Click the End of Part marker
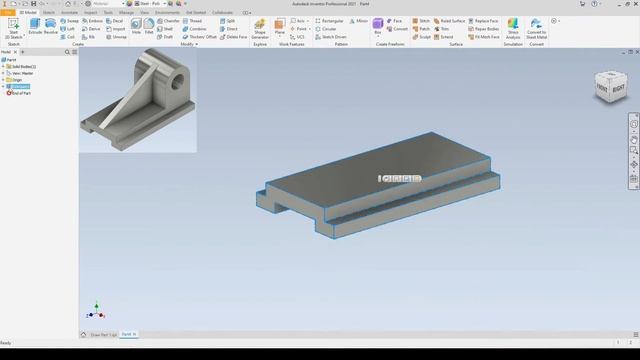 coord(18,93)
